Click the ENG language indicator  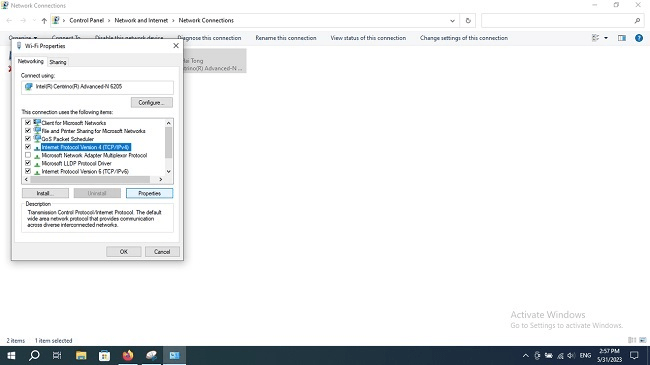point(585,355)
